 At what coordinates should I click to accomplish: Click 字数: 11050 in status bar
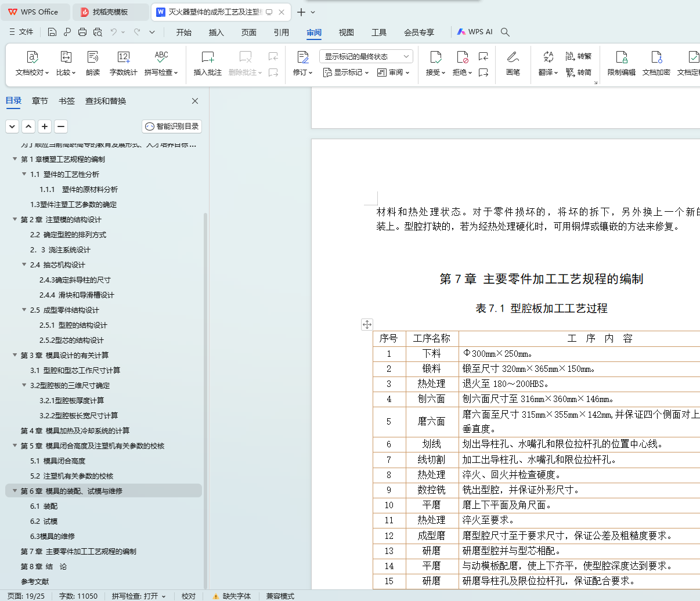78,596
